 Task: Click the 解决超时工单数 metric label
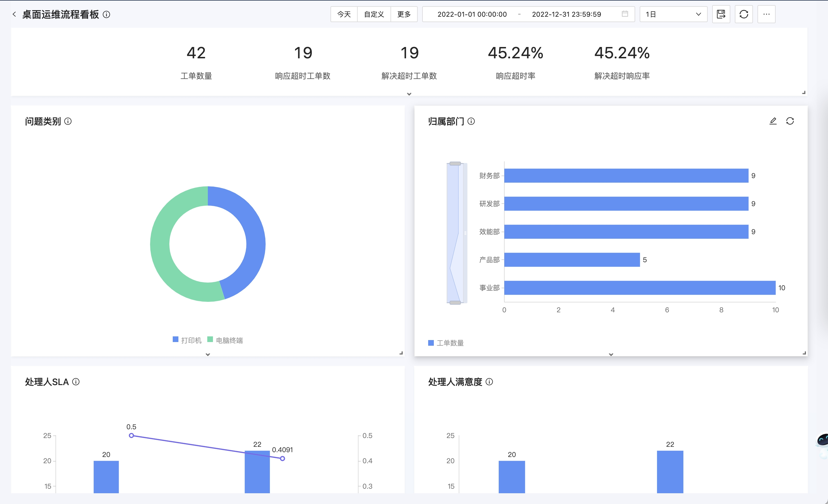click(x=409, y=76)
